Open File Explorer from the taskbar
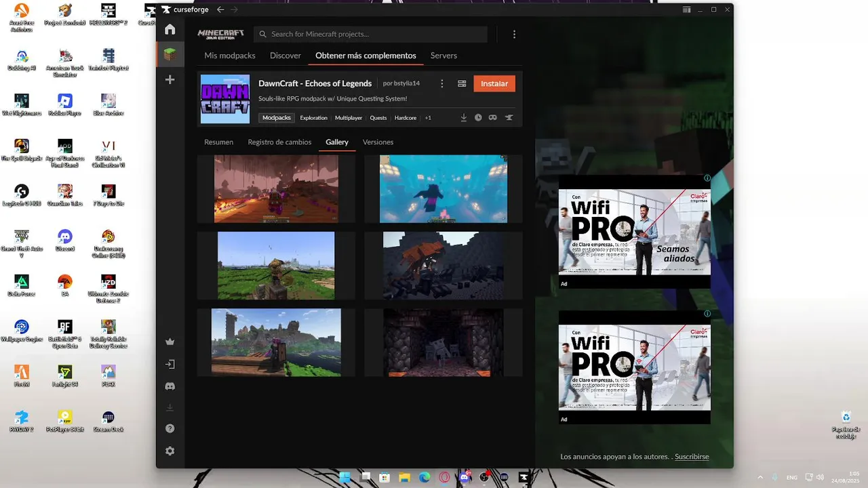 pos(404,477)
